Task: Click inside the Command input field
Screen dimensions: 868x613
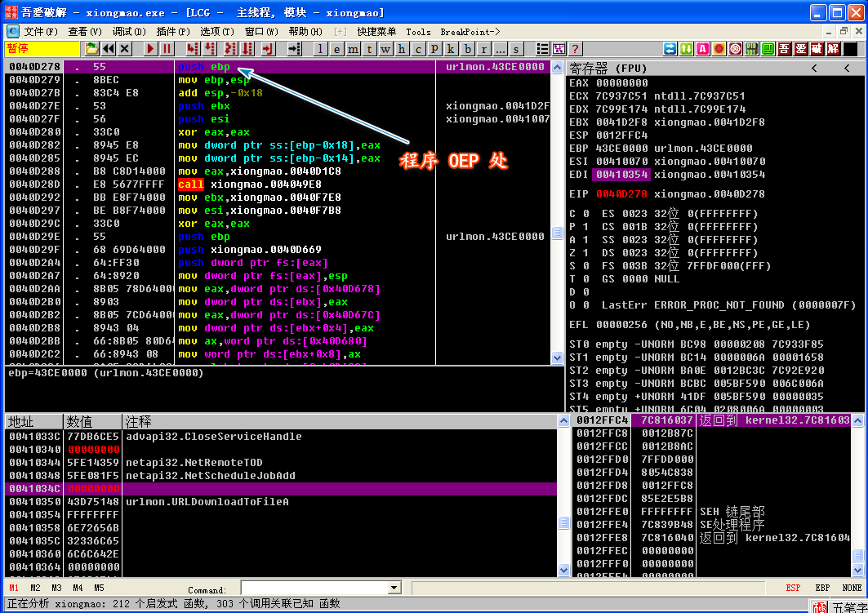Action: [x=315, y=588]
